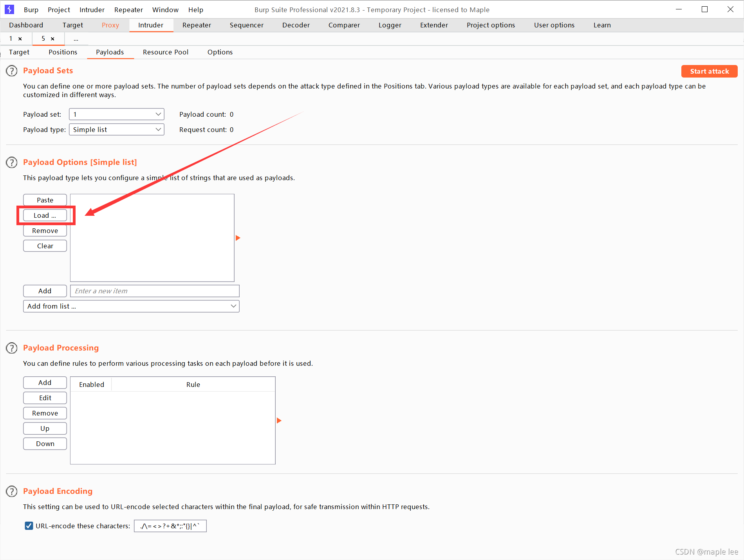Close Intruder attack tab 1

click(x=20, y=39)
